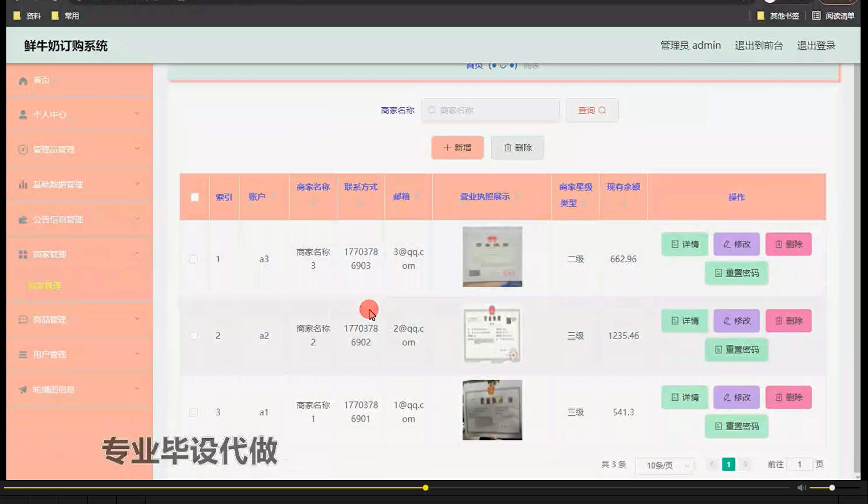The height and width of the screenshot is (504, 868).
Task: Check the checkbox for merchant a3
Action: point(194,259)
